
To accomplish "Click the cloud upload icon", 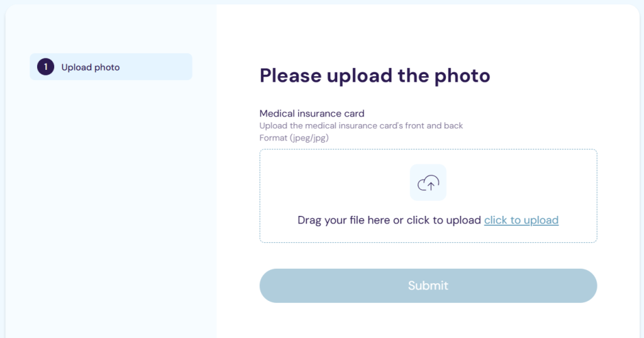I will coord(428,183).
